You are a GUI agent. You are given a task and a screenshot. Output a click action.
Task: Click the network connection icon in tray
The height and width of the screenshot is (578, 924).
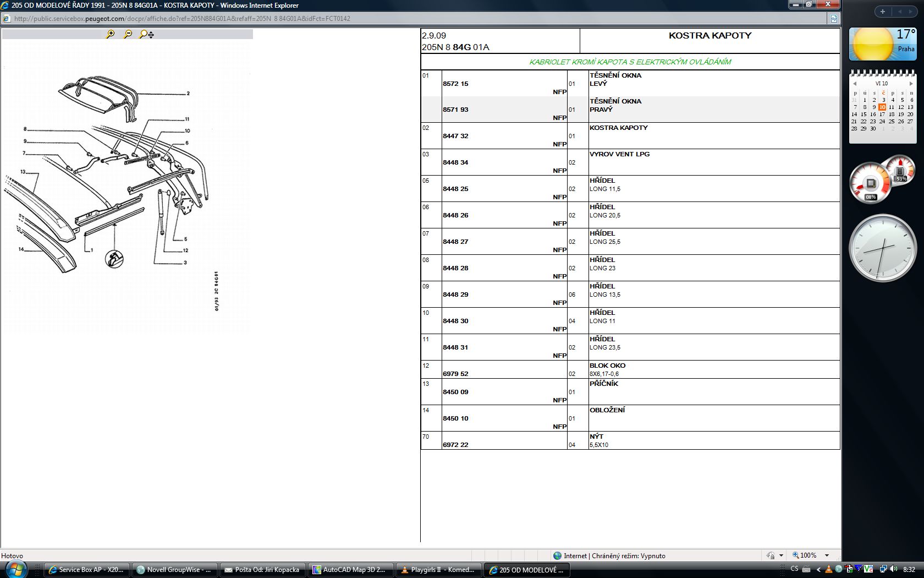[883, 569]
